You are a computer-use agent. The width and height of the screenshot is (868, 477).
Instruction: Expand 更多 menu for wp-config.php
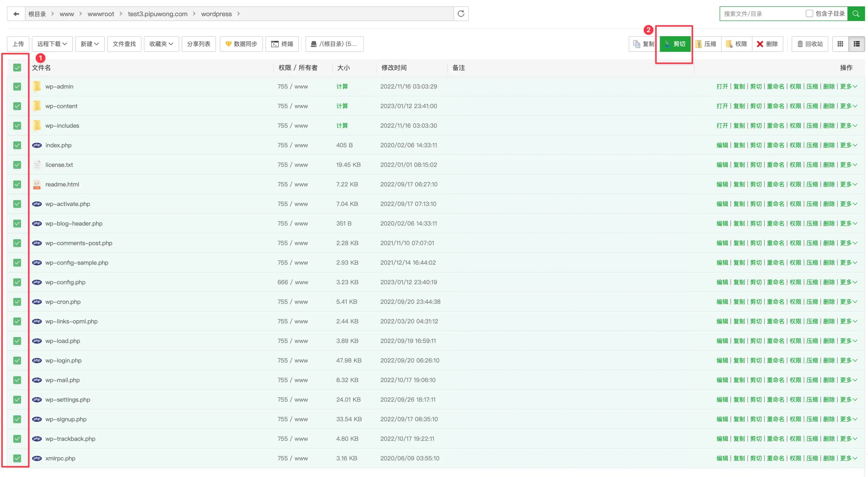point(848,282)
